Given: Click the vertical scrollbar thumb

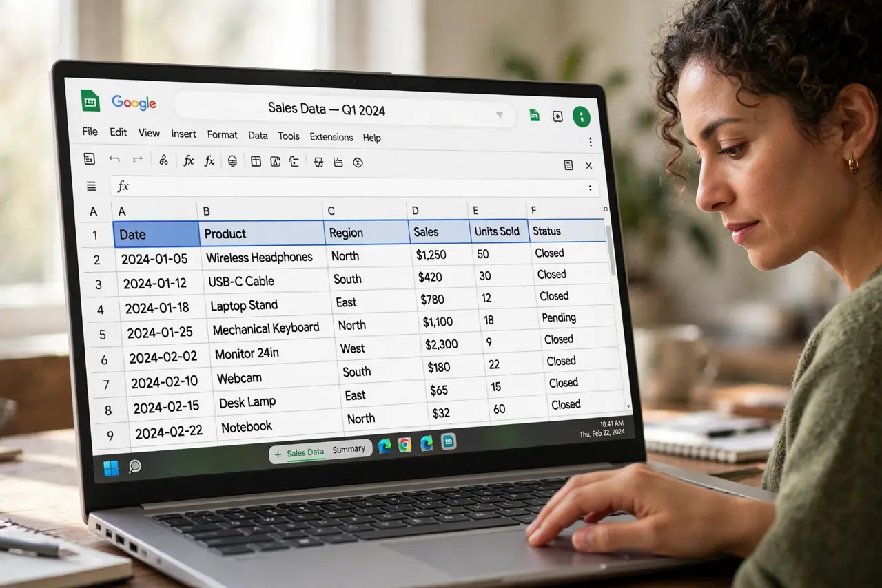Looking at the screenshot, I should pyautogui.click(x=611, y=251).
